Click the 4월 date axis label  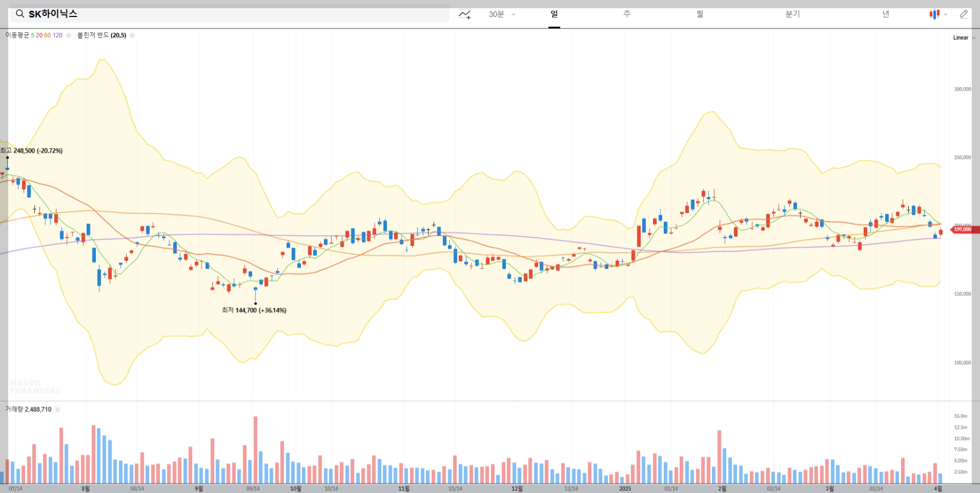coord(938,489)
